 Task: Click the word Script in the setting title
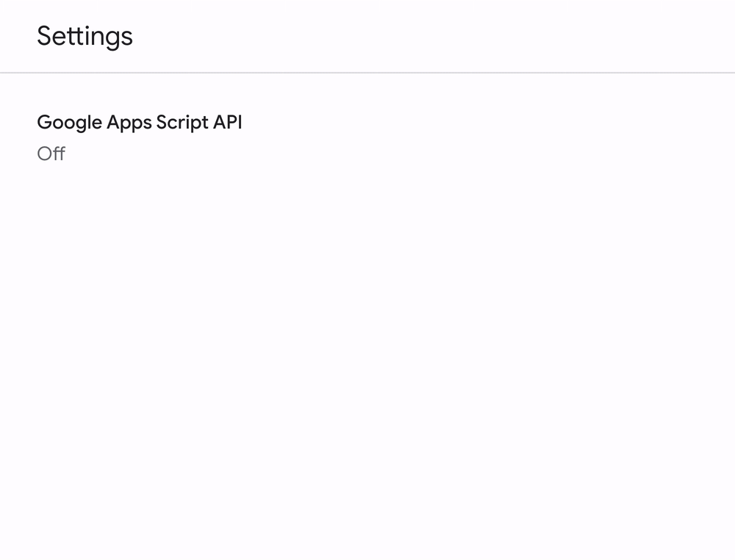pos(182,122)
